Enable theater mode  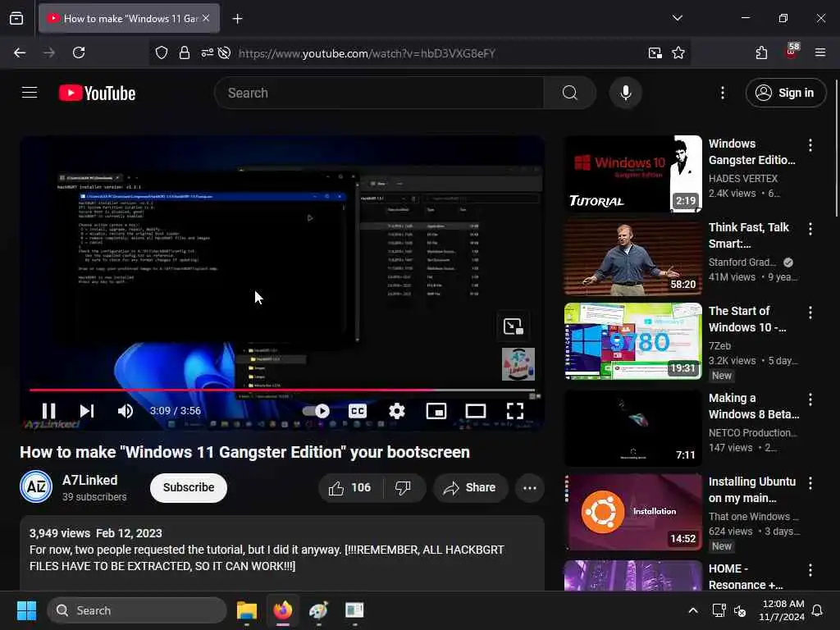475,411
